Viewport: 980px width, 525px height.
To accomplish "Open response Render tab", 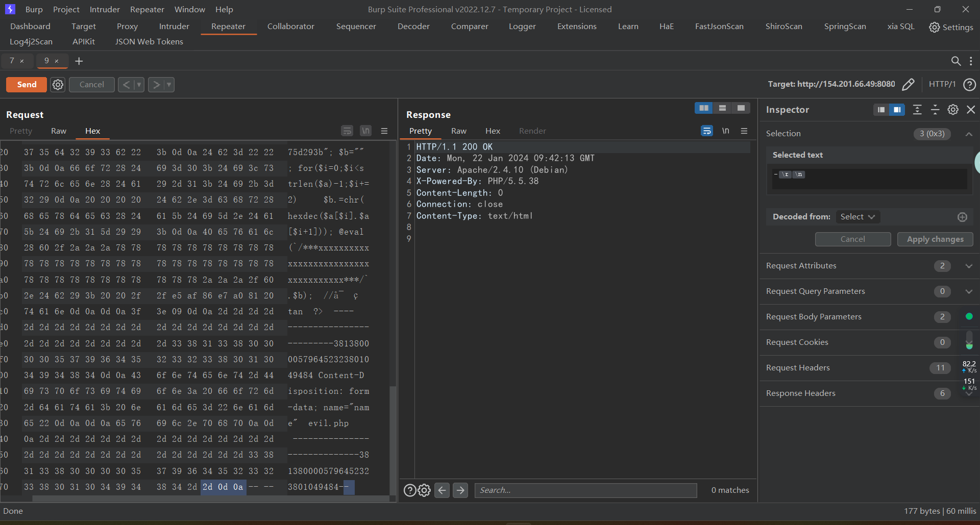I will 532,131.
